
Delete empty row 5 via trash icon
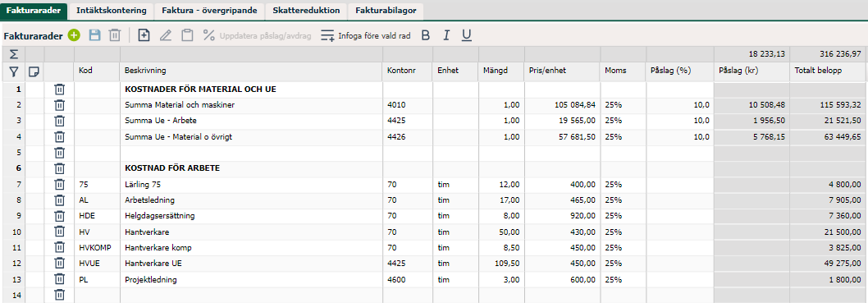tap(59, 153)
